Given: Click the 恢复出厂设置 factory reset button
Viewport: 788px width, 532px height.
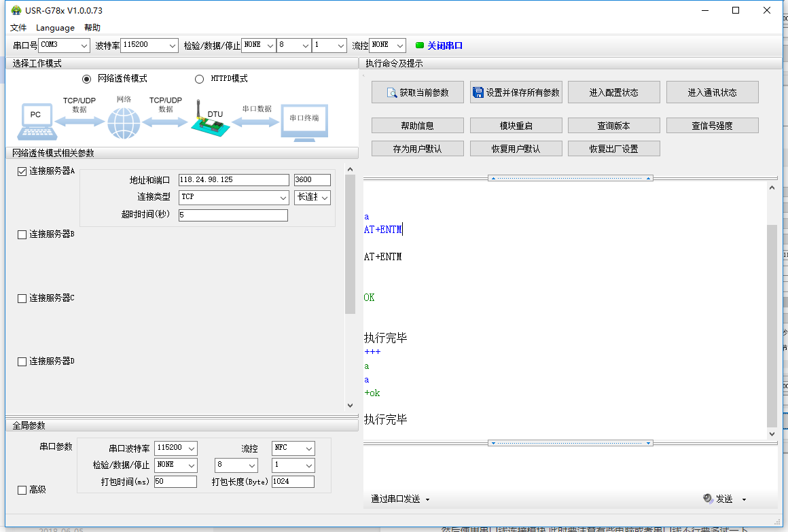Looking at the screenshot, I should coord(613,148).
